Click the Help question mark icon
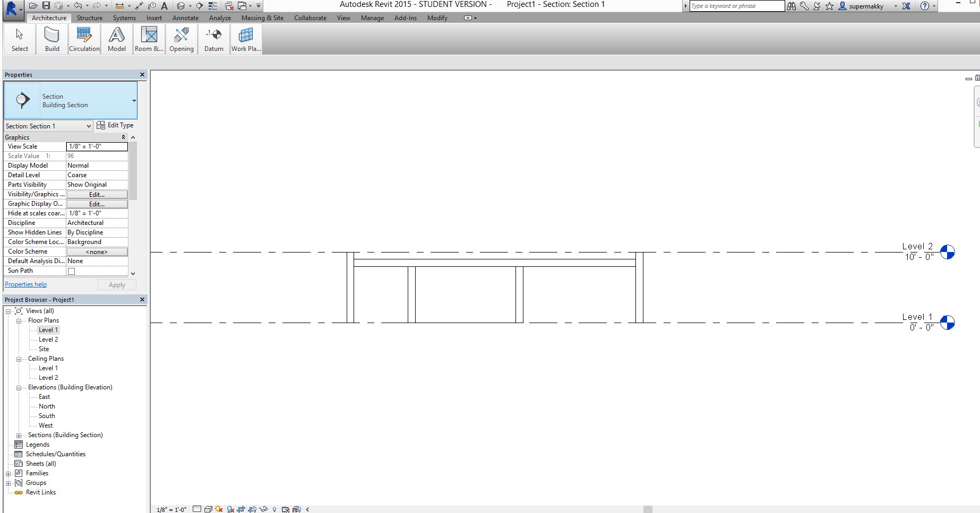Viewport: 980px width, 513px height. [925, 6]
